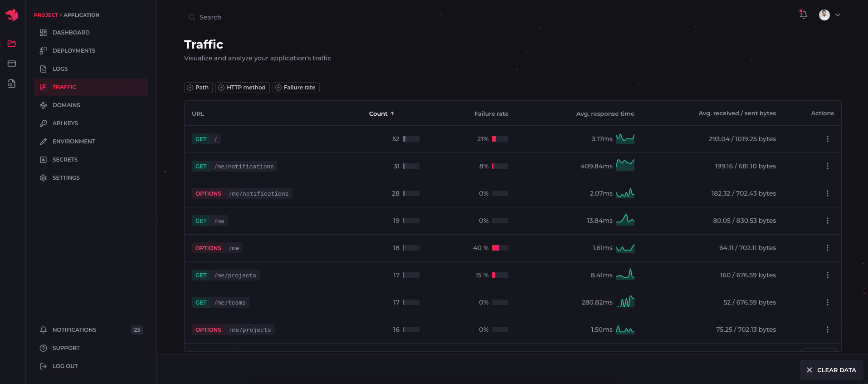Click the 293.04 / 1019.25 bytes value
868x384 pixels.
click(x=742, y=139)
